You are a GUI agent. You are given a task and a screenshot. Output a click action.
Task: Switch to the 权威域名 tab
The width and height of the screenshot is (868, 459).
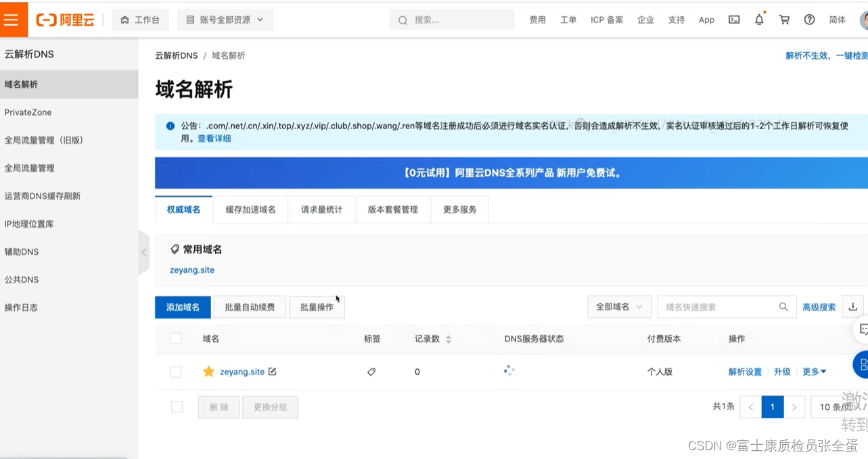(x=183, y=210)
